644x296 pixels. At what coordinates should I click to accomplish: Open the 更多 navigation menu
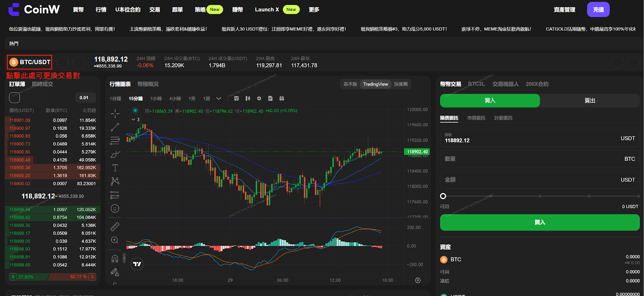314,10
